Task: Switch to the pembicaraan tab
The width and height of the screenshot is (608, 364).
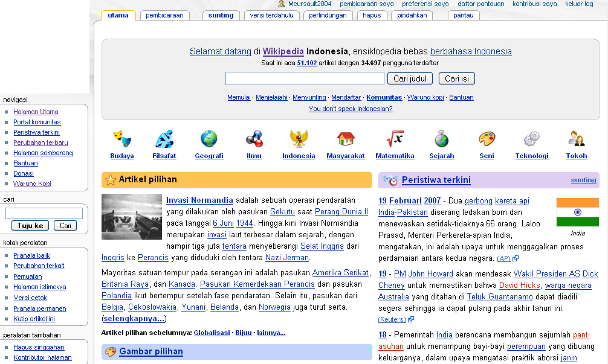Action: 164,15
